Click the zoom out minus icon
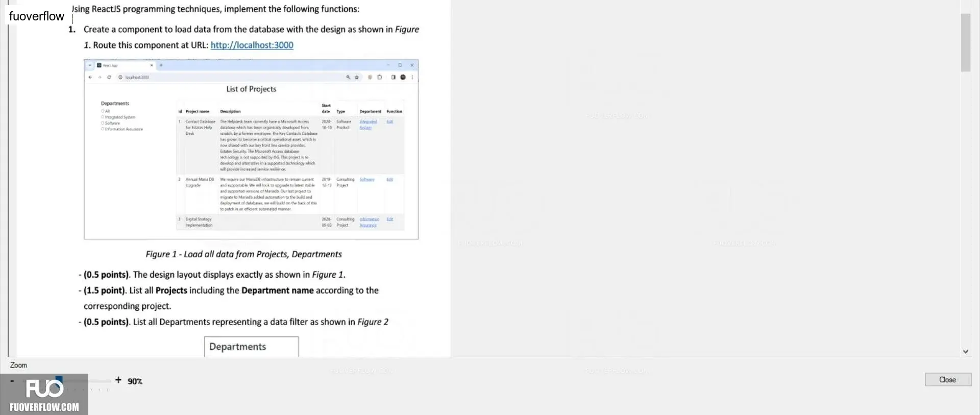 click(12, 381)
